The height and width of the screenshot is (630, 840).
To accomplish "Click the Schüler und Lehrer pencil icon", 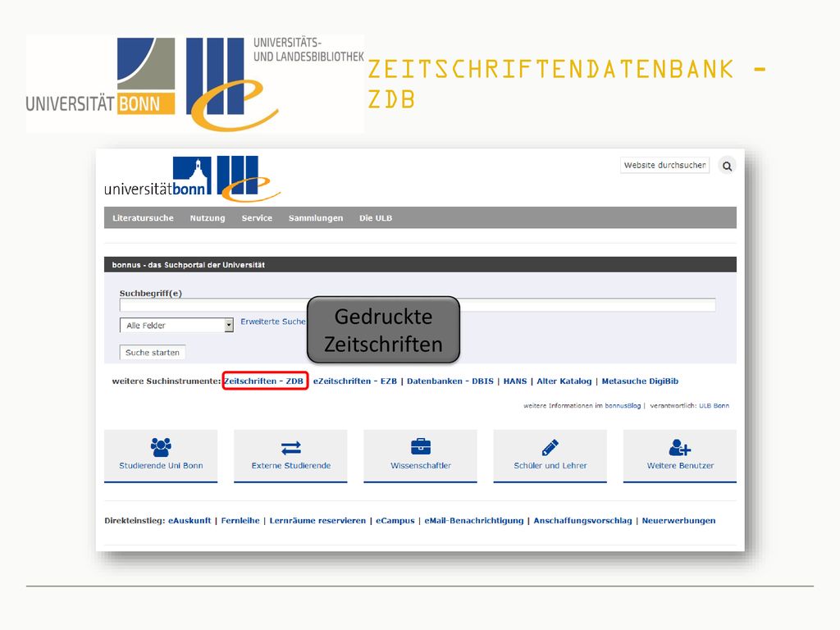I will click(550, 447).
